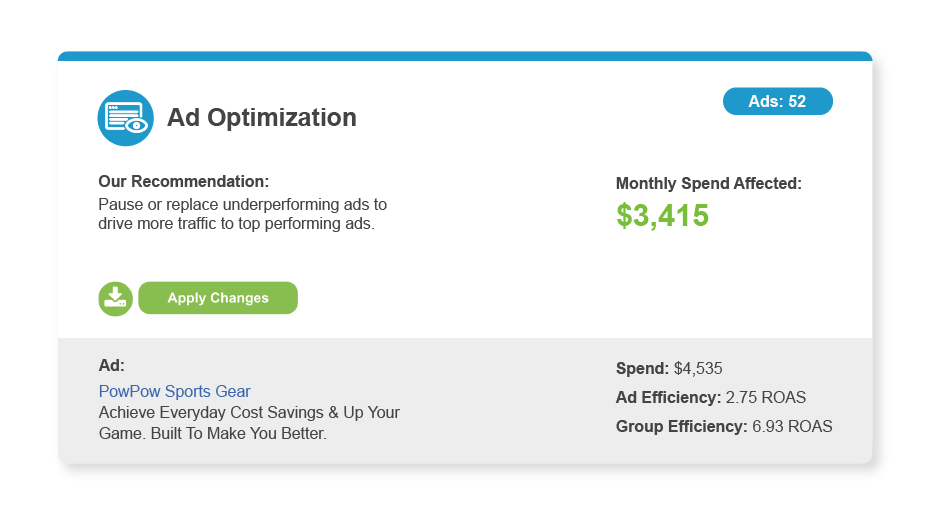Click "drive more traffic to top performing ads" line
Viewport: 930px width, 515px height.
tap(236, 224)
